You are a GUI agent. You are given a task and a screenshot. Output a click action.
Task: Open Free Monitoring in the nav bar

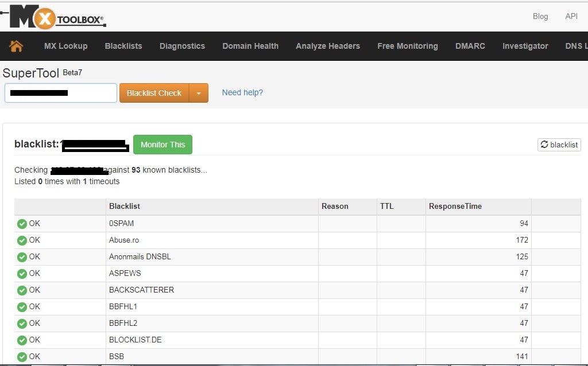(408, 46)
